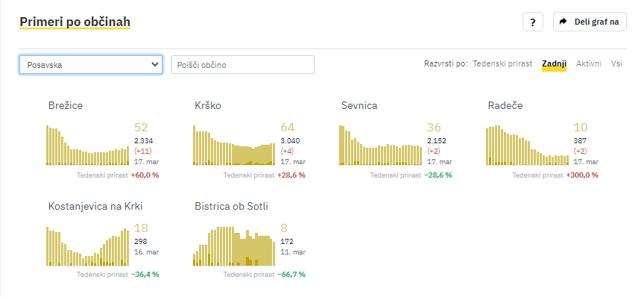Screen dimensions: 644x297
Task: Open the Kostanjevica na Krki chart
Action: coord(87,246)
